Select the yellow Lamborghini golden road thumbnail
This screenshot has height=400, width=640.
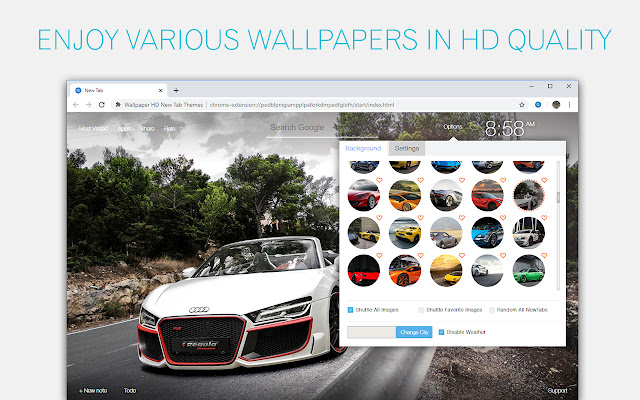[x=446, y=271]
